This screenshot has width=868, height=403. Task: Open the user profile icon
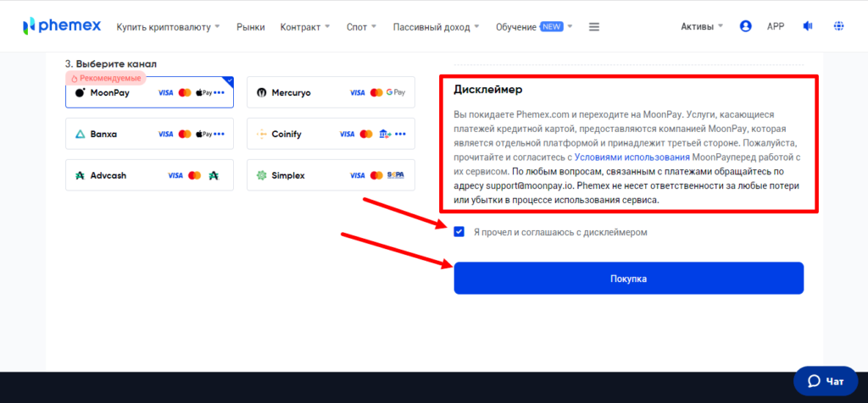click(x=745, y=26)
